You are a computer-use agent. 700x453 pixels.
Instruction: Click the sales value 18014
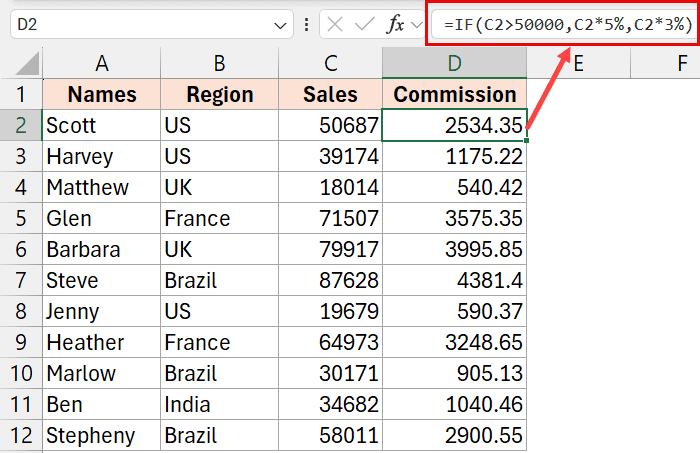[x=330, y=187]
